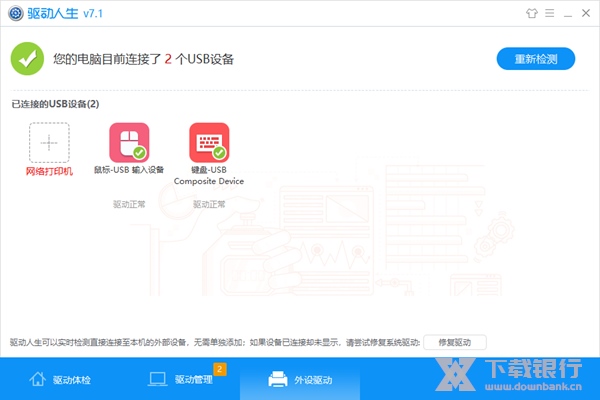Click the 驱动人生 app logo icon
Viewport: 600px width, 400px height.
pos(19,14)
